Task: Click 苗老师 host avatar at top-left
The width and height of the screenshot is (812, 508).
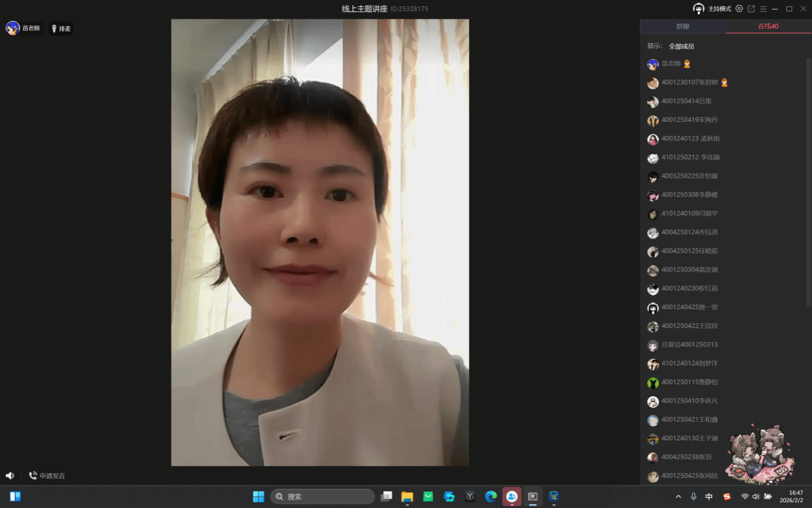Action: [12, 28]
